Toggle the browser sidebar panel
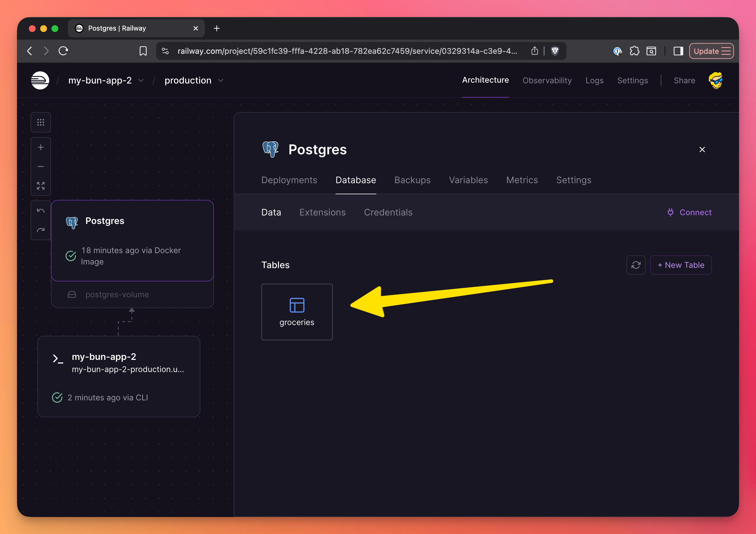 pos(678,51)
